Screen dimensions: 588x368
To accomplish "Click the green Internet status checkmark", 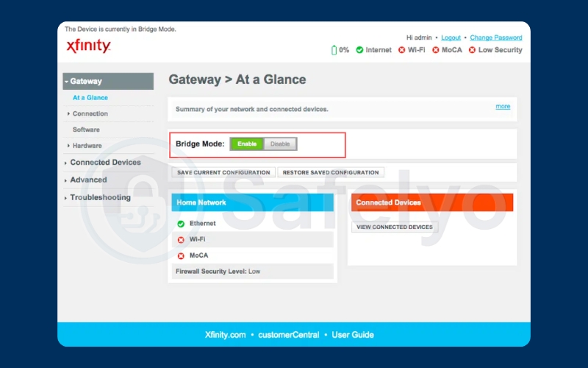I will click(x=359, y=50).
